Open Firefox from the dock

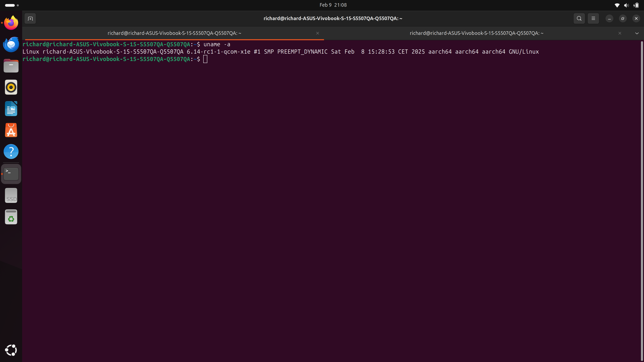tap(11, 23)
